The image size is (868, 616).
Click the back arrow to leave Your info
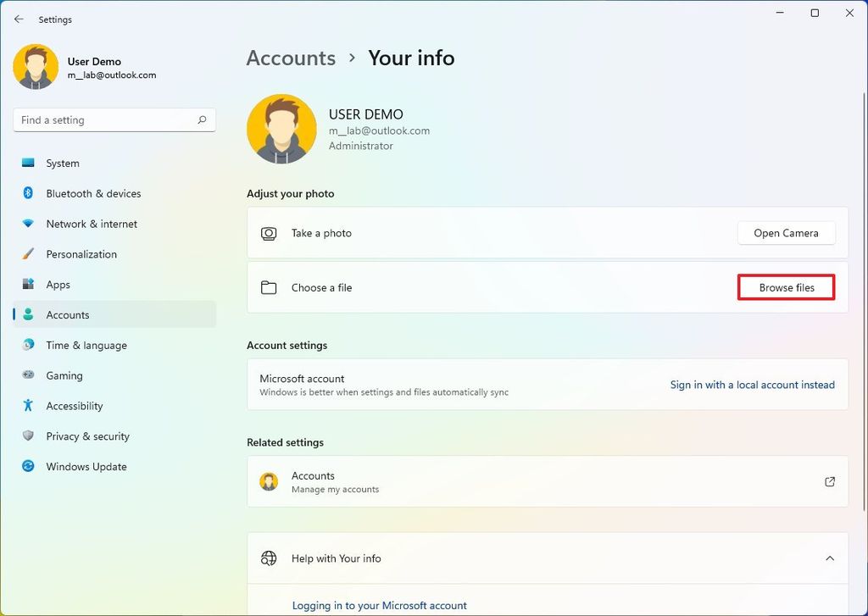click(17, 19)
